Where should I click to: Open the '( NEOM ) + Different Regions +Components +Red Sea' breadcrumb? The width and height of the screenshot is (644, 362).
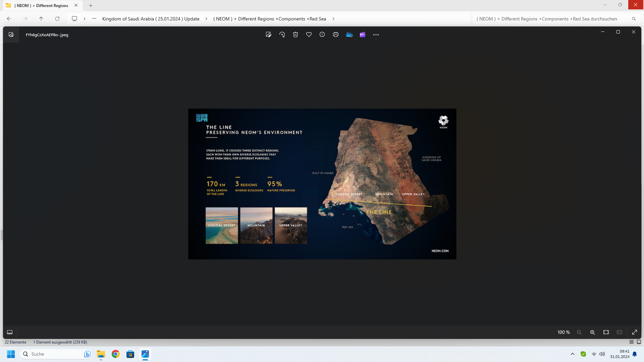(270, 19)
